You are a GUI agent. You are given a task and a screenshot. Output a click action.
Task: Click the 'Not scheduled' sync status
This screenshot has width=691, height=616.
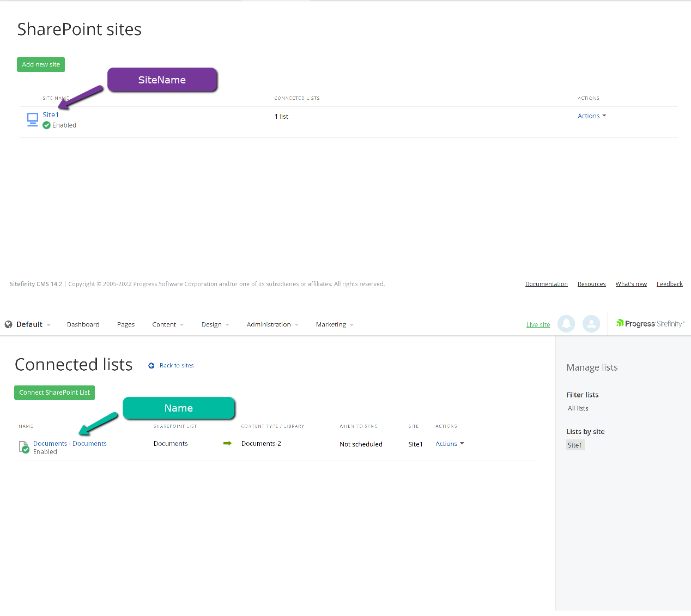361,444
